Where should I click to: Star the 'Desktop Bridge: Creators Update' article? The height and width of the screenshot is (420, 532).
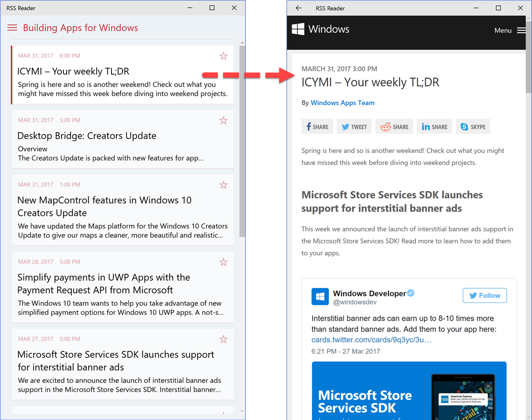click(223, 120)
